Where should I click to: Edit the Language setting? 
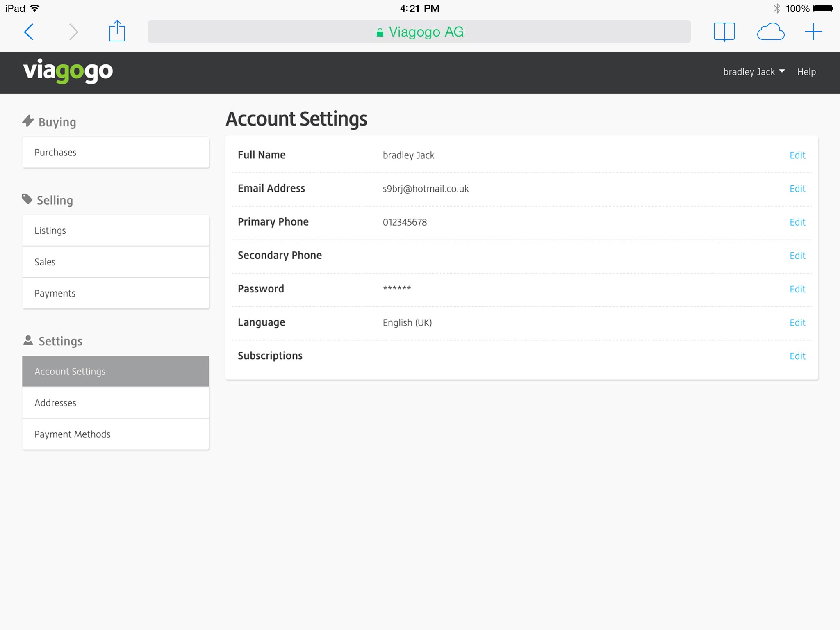(797, 323)
